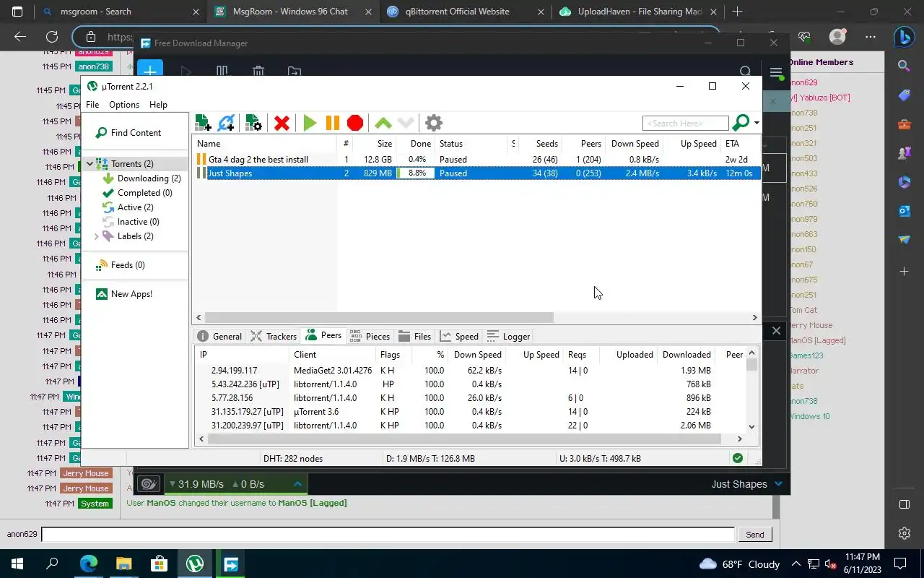924x578 pixels.
Task: Click the Free Download Manager search icon
Action: click(x=745, y=72)
